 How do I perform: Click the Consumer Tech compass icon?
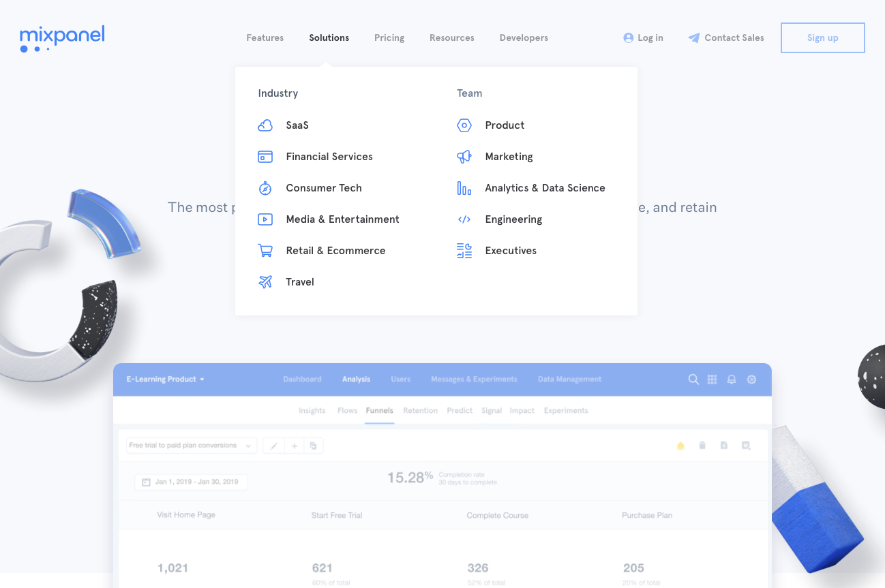coord(265,188)
